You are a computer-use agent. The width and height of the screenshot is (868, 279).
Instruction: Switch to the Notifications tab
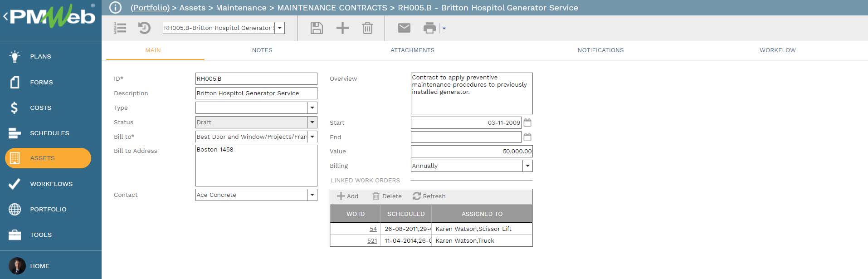[600, 50]
